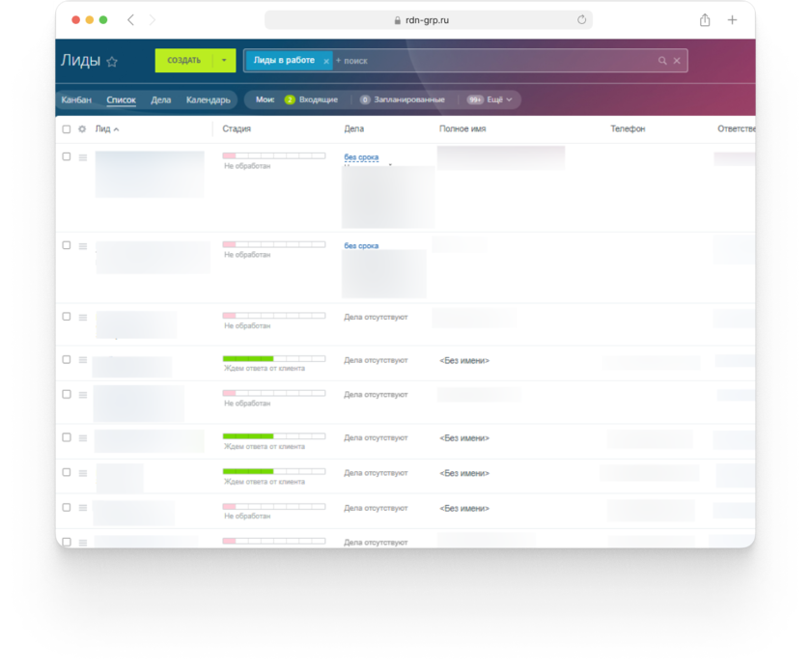Image resolution: width=811 pixels, height=672 pixels.
Task: Tick the checkbox for the first lead row
Action: [x=67, y=156]
